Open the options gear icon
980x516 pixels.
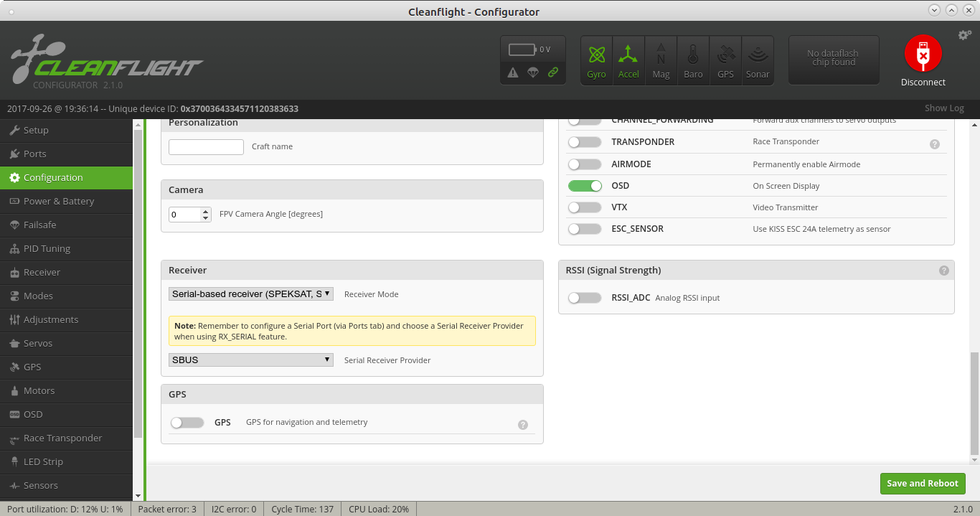click(x=965, y=35)
